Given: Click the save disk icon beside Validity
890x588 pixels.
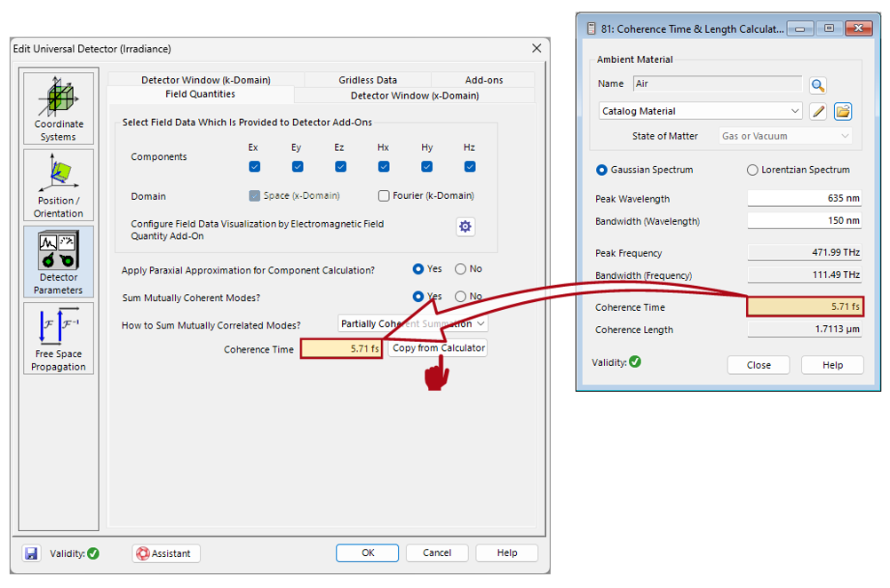Looking at the screenshot, I should click(x=31, y=553).
